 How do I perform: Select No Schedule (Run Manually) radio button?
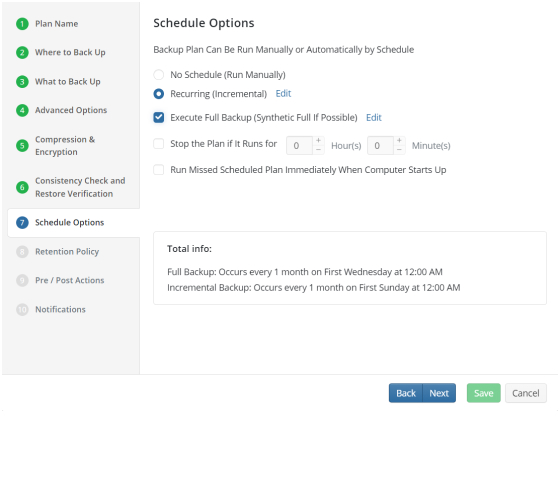159,75
